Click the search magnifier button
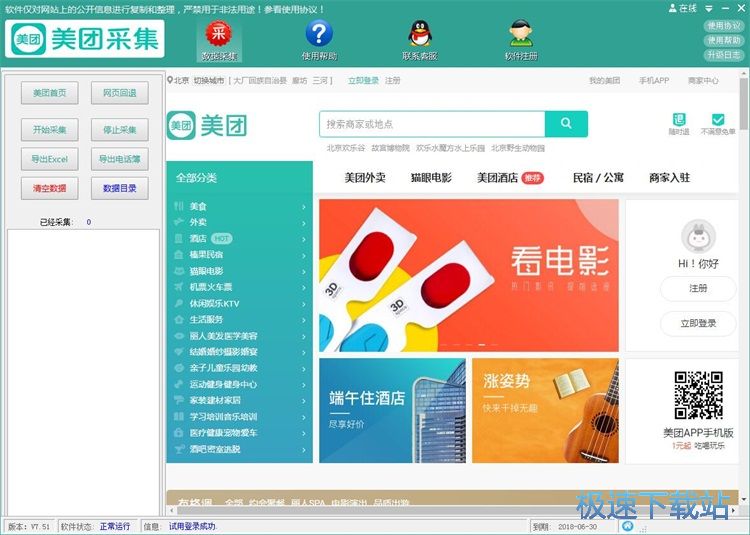The height and width of the screenshot is (535, 750). coord(566,124)
